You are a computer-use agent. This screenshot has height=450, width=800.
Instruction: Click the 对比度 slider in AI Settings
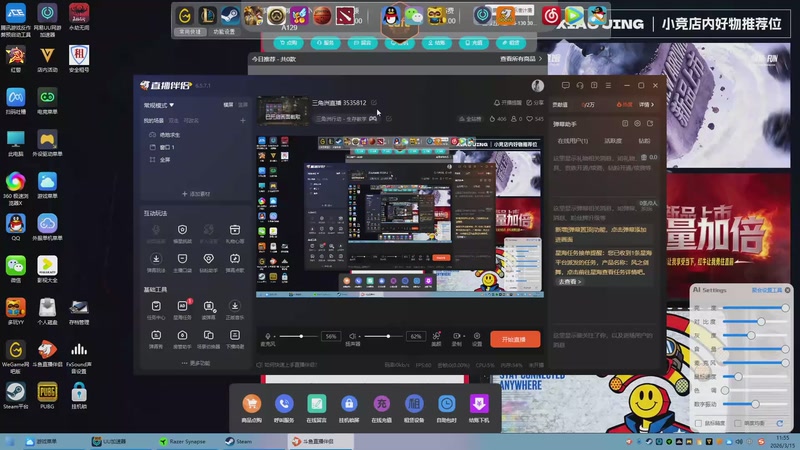756,321
